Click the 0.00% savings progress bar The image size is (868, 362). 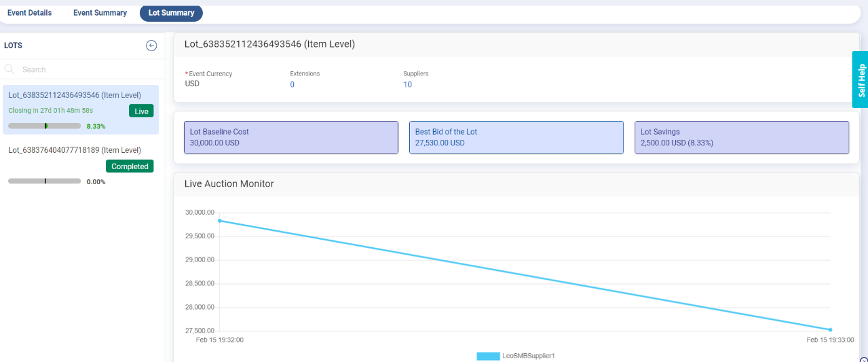click(44, 181)
